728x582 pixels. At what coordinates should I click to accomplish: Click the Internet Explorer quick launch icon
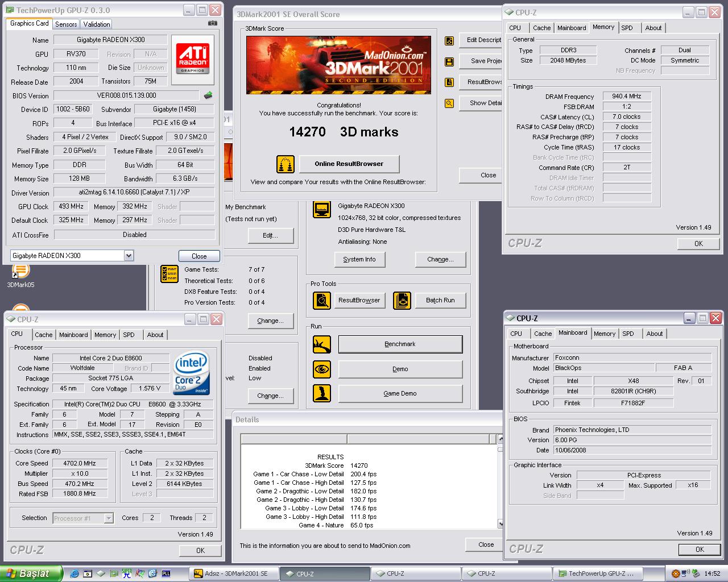(75, 573)
